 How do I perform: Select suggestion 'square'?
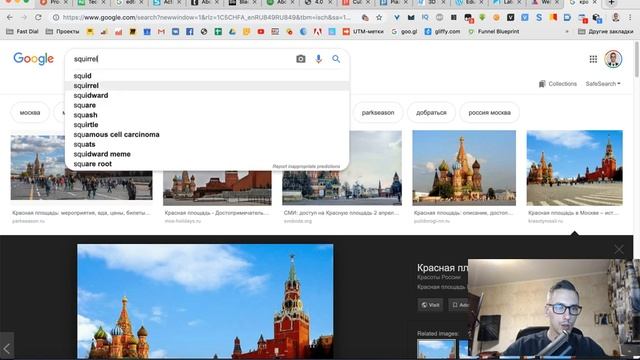pyautogui.click(x=207, y=105)
